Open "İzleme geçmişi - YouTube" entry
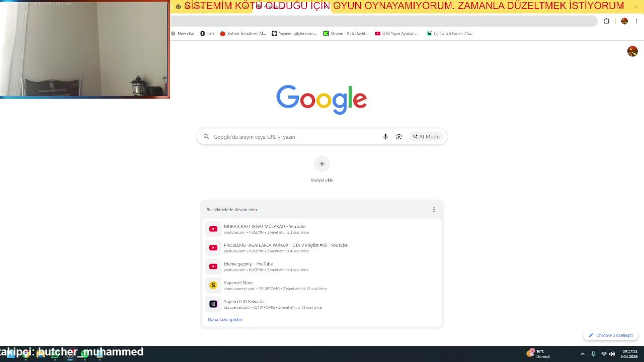Image resolution: width=644 pixels, height=362 pixels. 322,266
